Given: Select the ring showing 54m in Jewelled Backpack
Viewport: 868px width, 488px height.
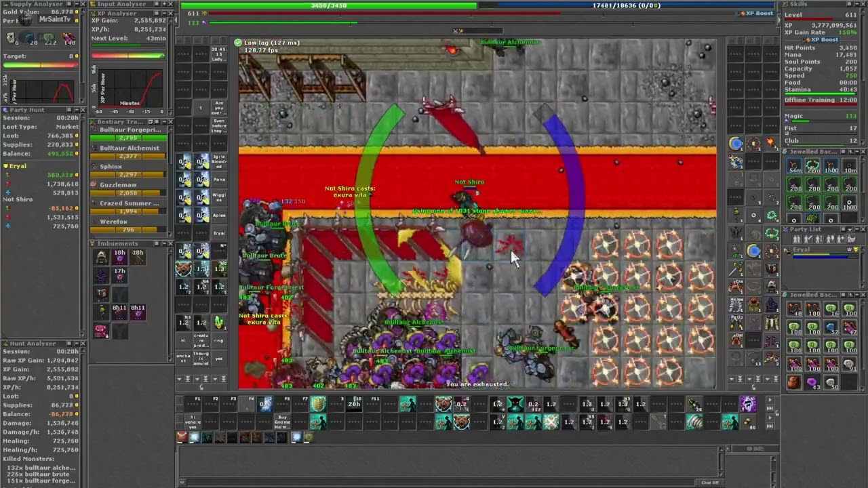Looking at the screenshot, I should (794, 166).
